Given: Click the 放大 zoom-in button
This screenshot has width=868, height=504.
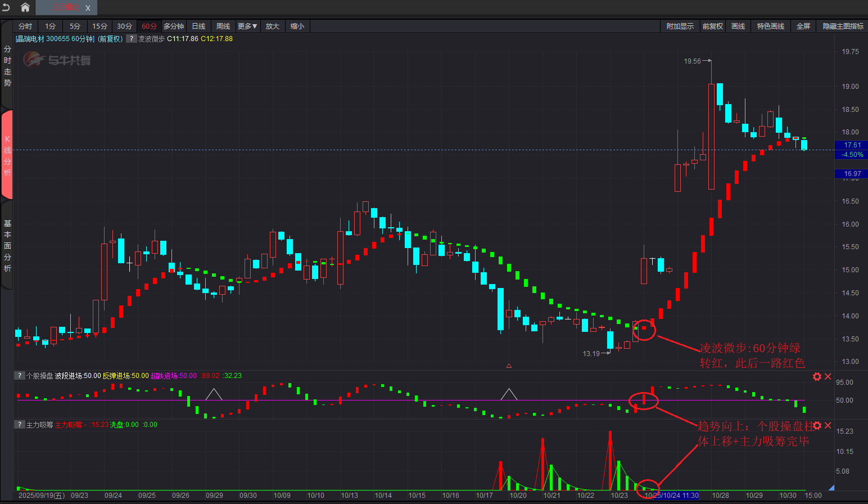Looking at the screenshot, I should click(x=273, y=26).
